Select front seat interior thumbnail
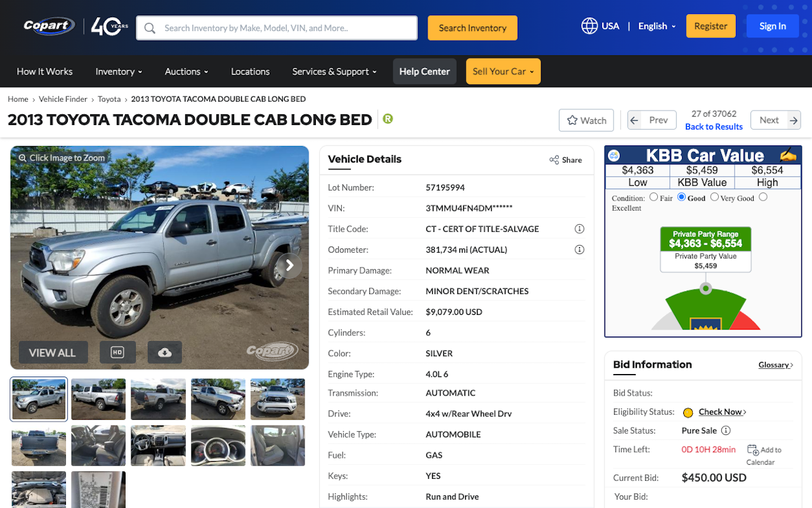 98,446
